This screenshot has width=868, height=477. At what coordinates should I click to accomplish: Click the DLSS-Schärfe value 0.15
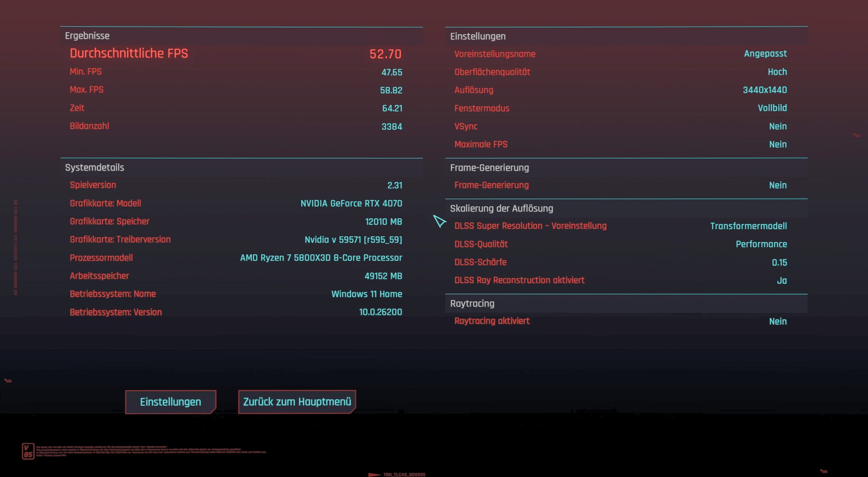(x=779, y=262)
